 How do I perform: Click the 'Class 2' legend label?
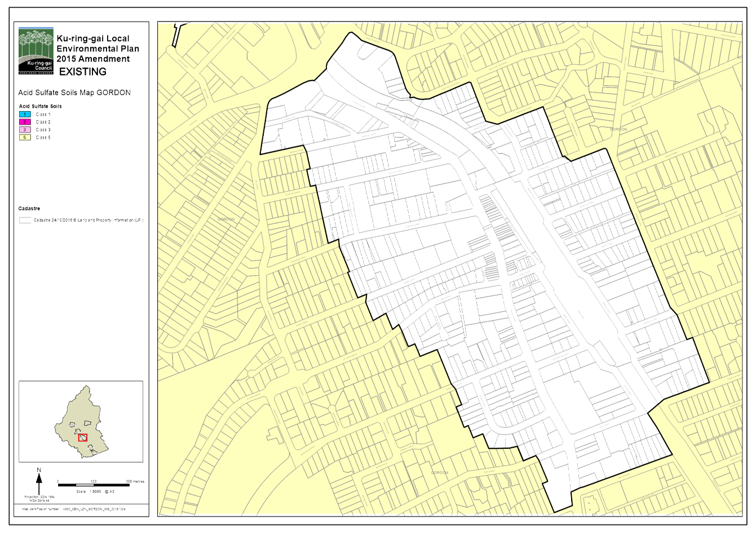tap(43, 122)
